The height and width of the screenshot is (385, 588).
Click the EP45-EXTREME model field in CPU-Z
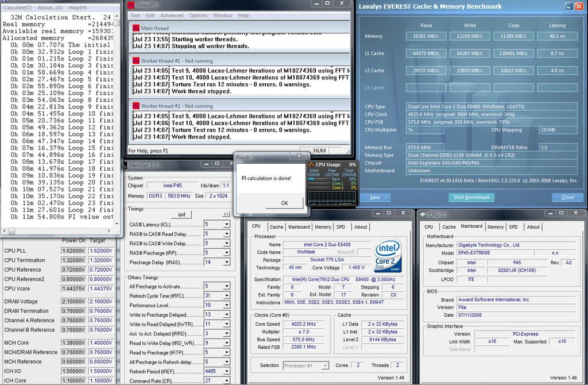(x=494, y=253)
